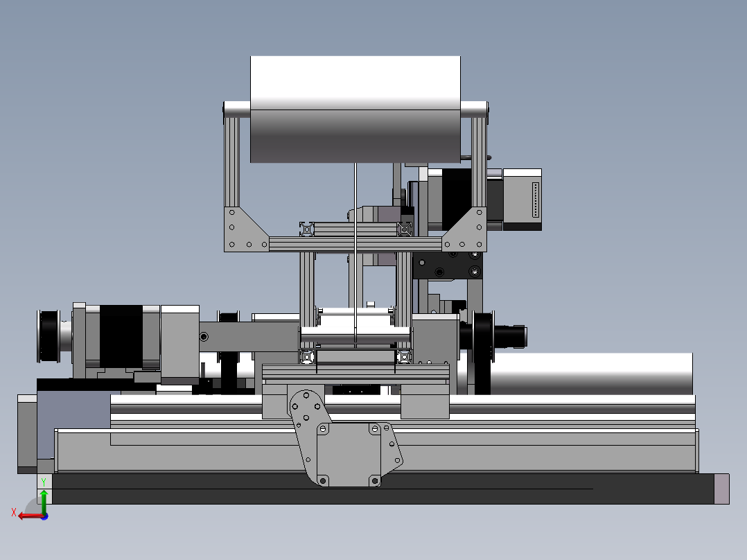Select the stepper motor at upper right

pyautogui.click(x=485, y=200)
